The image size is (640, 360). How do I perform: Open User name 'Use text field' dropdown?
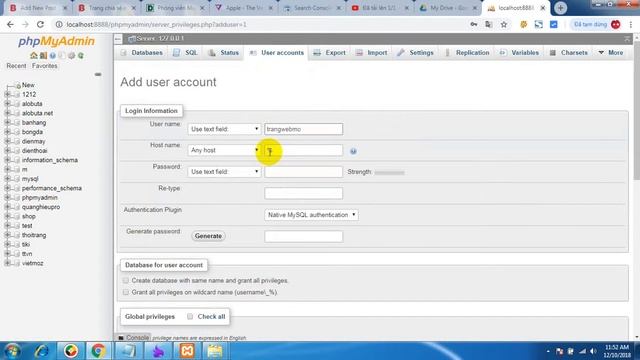click(x=224, y=129)
